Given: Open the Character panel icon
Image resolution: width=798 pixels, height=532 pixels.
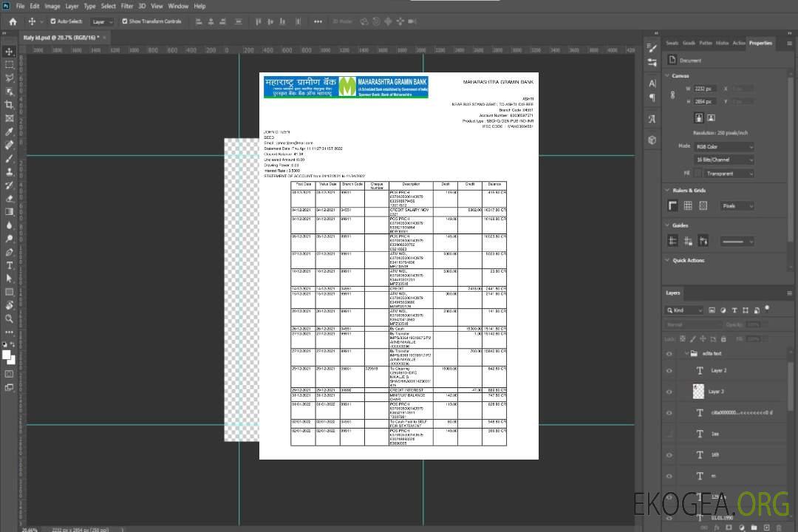Looking at the screenshot, I should pos(652,83).
